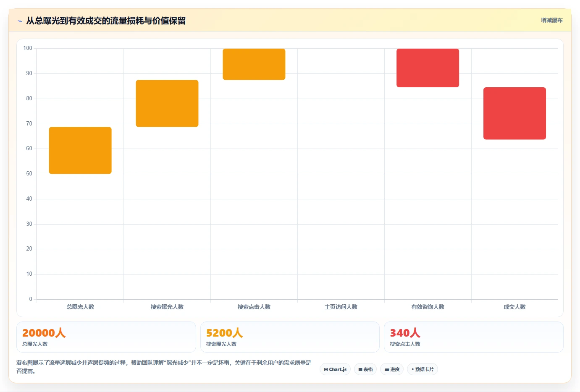Click the 50 y-axis tick label
The image size is (580, 392).
pyautogui.click(x=29, y=174)
